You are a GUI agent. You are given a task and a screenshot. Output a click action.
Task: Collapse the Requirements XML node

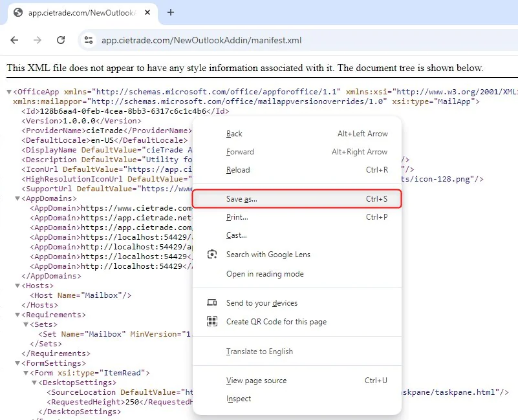pyautogui.click(x=17, y=315)
